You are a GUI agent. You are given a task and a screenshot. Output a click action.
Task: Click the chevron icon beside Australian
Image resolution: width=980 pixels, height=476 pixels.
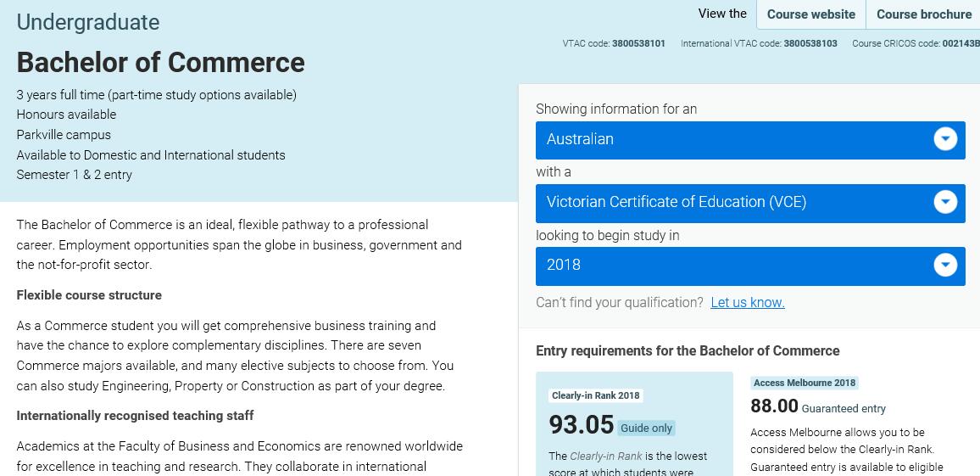(944, 139)
